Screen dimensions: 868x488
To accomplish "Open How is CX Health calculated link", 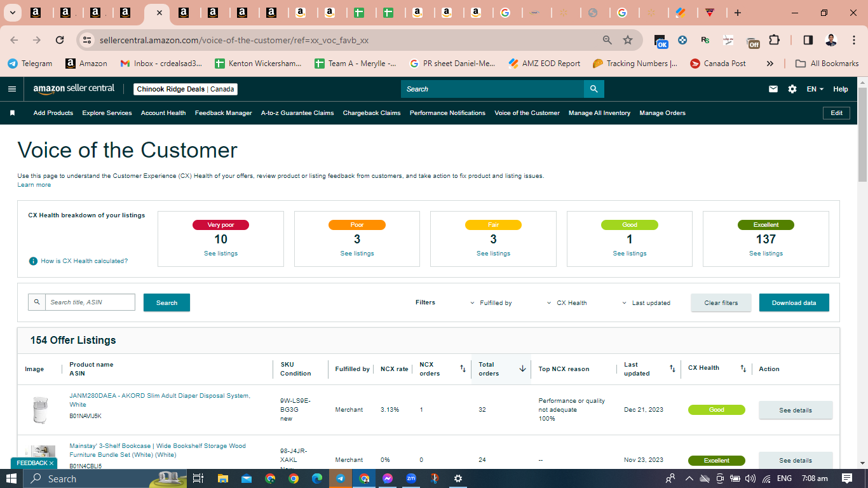I will (84, 261).
